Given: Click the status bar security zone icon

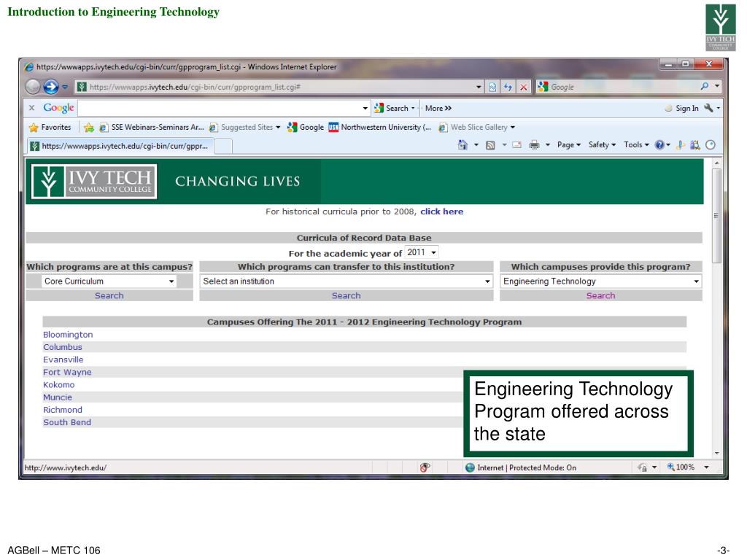Looking at the screenshot, I should (471, 467).
